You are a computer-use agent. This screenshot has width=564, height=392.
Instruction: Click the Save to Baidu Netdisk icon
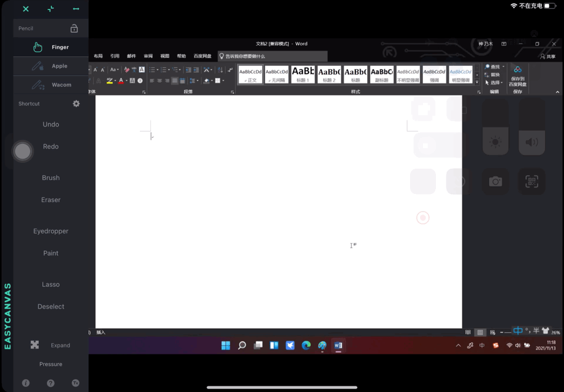click(518, 75)
